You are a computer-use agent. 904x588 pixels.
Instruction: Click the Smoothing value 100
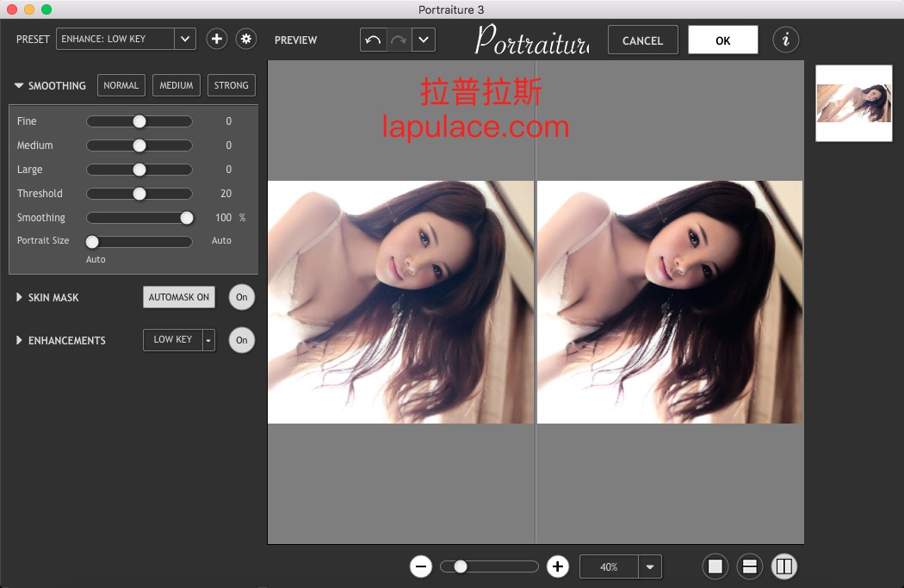point(224,218)
